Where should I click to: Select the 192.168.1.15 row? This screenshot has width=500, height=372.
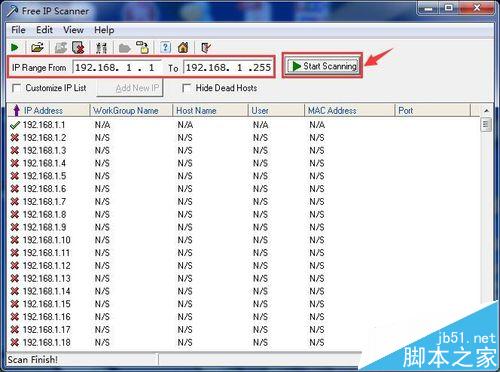pyautogui.click(x=243, y=304)
